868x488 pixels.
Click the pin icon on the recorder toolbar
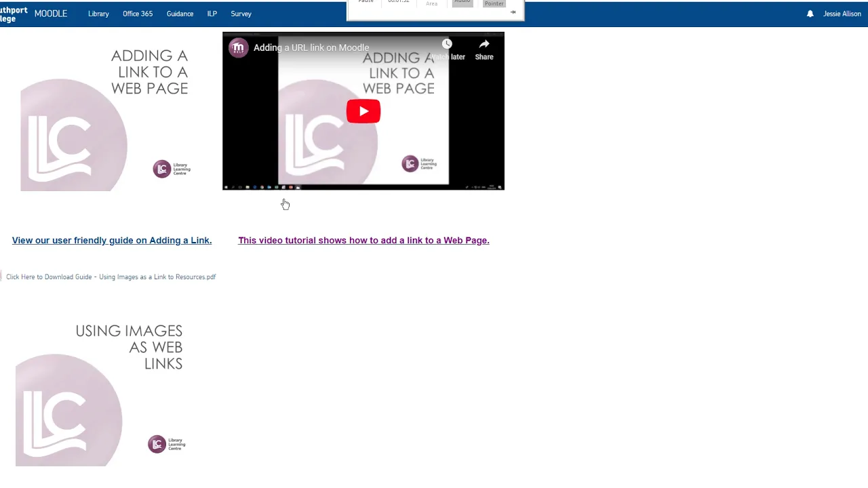click(x=513, y=12)
